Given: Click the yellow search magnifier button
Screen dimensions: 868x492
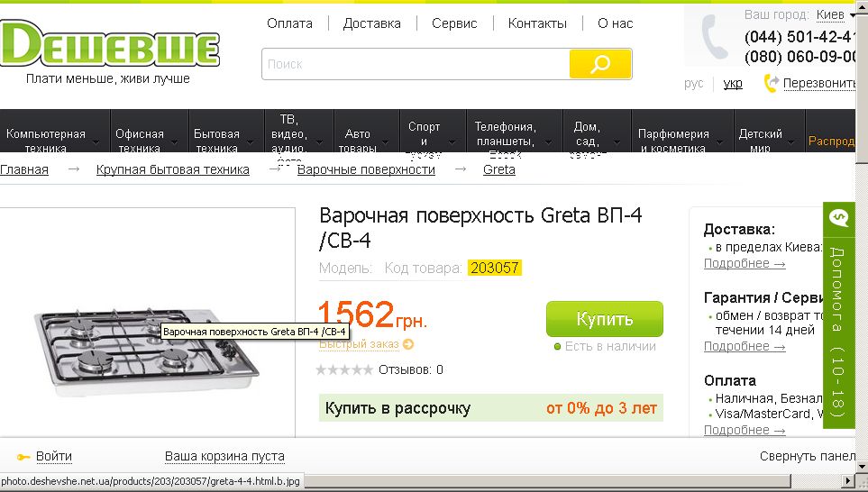Looking at the screenshot, I should pyautogui.click(x=600, y=64).
